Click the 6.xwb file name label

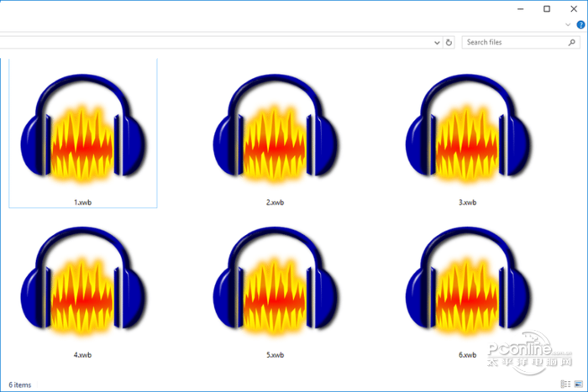467,355
